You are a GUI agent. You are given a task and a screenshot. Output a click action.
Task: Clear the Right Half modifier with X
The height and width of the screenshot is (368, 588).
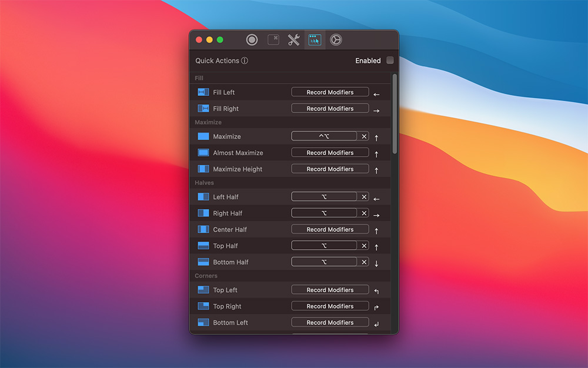tap(364, 213)
